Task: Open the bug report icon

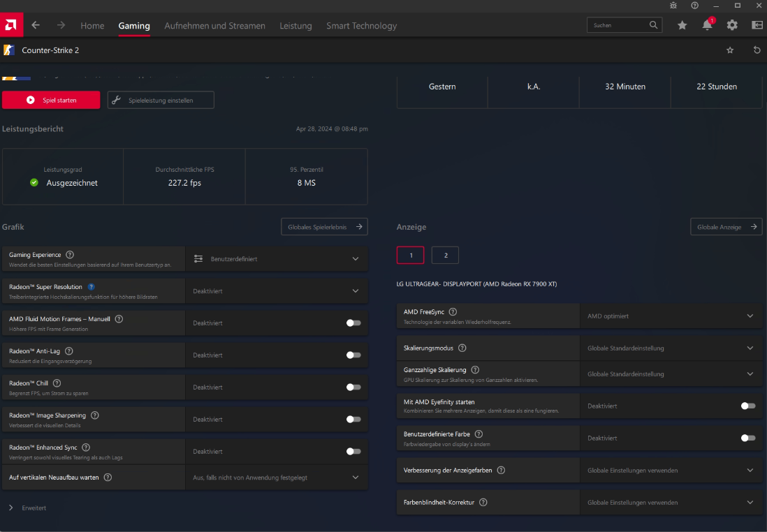Action: pos(673,6)
